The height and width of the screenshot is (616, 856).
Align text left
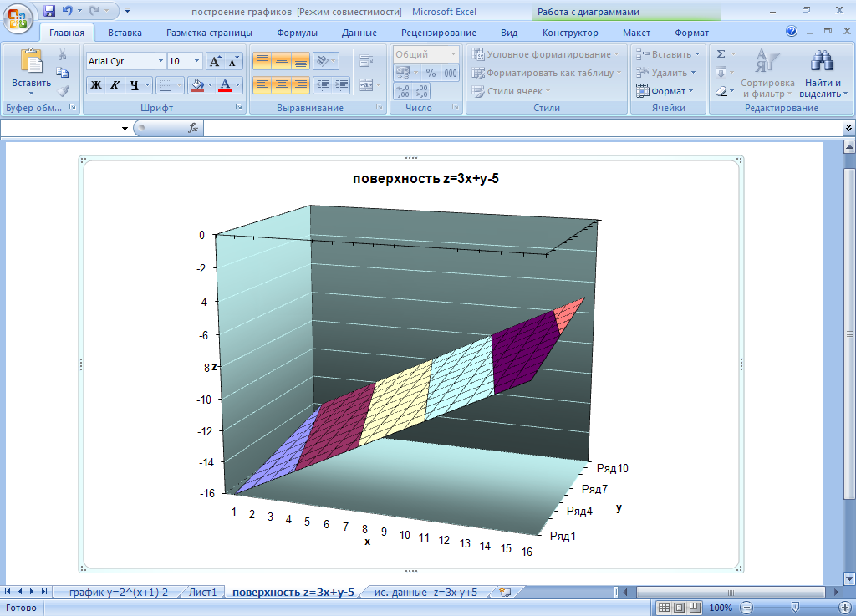click(262, 85)
